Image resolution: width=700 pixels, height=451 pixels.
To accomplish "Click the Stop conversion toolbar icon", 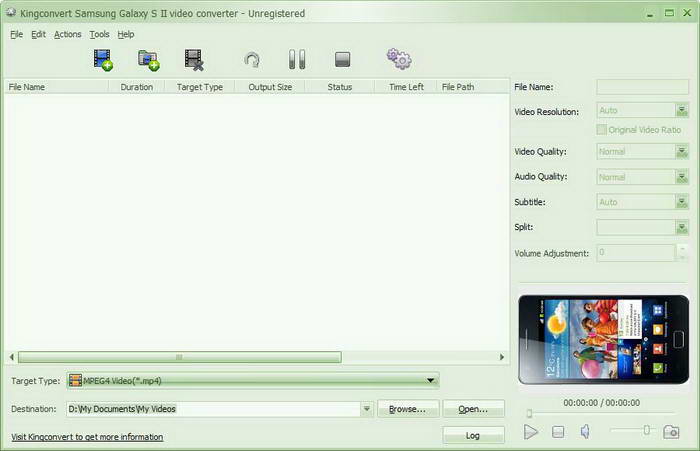I will click(x=342, y=59).
